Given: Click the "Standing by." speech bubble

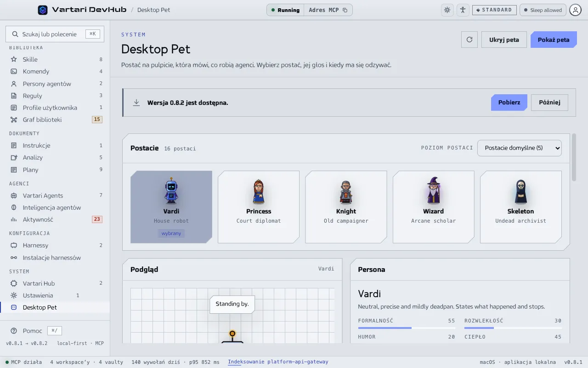Looking at the screenshot, I should 232,304.
